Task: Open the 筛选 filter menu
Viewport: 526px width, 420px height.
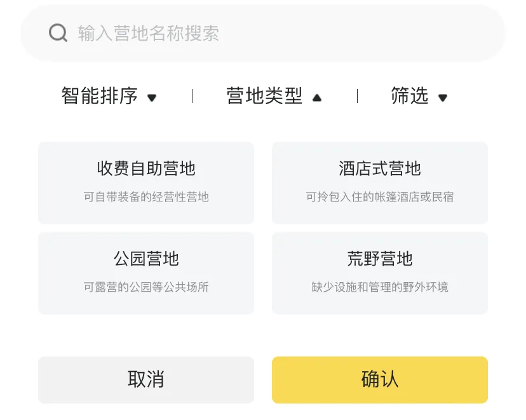Action: click(410, 96)
